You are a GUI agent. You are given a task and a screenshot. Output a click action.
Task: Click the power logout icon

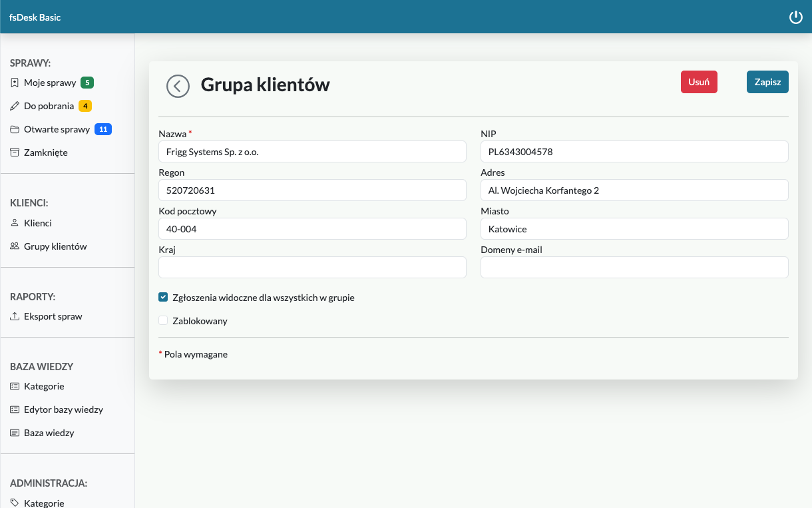(x=795, y=17)
